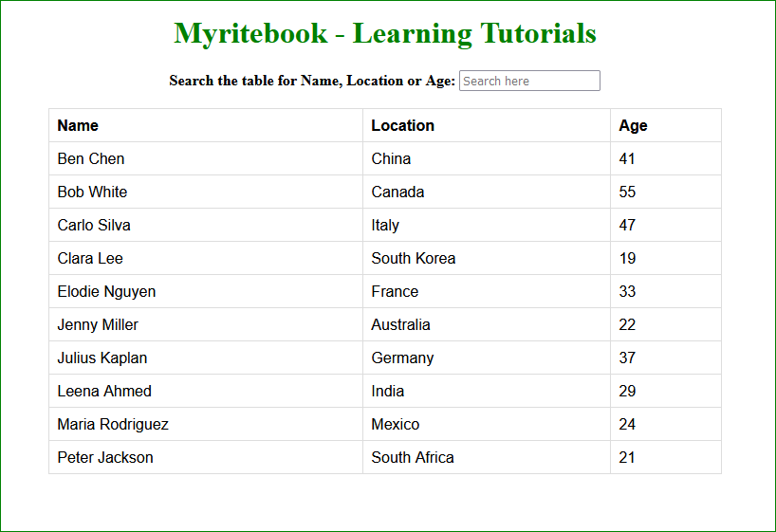Click the South Korea location cell

tap(413, 258)
